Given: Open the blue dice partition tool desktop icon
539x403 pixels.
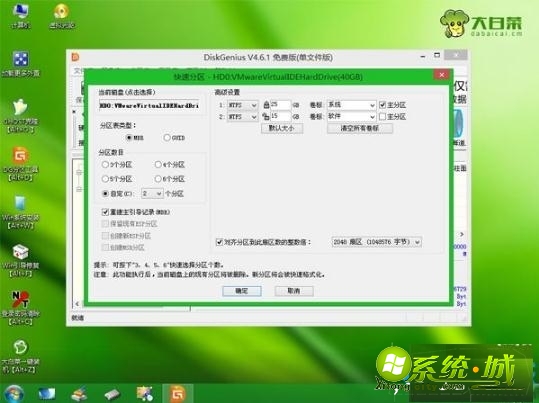Looking at the screenshot, I should [20, 64].
